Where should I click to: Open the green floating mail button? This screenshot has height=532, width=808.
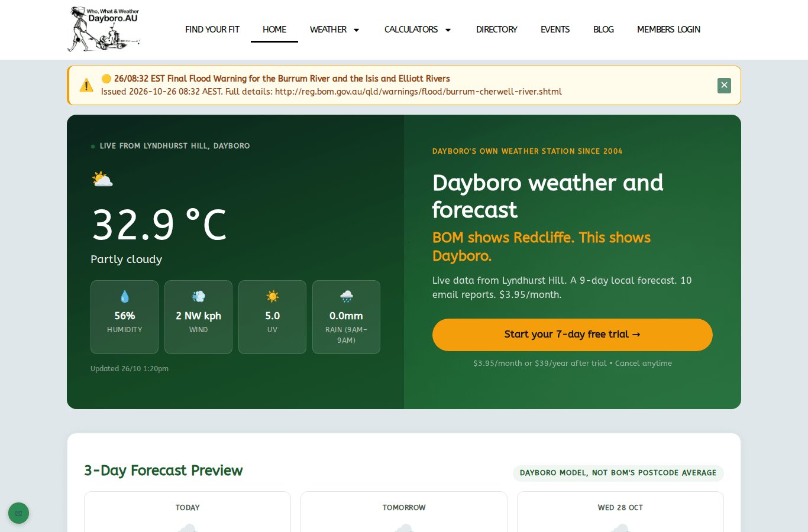(18, 513)
